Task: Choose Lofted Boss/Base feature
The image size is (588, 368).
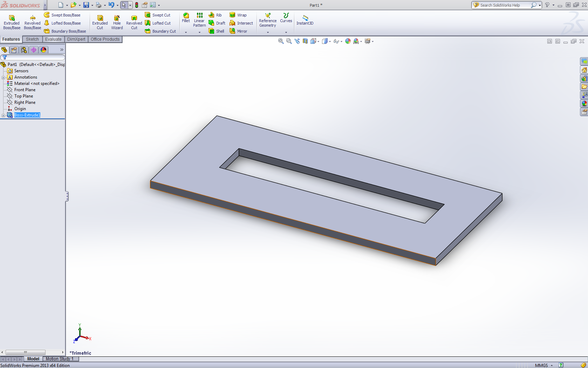Action: click(x=62, y=23)
